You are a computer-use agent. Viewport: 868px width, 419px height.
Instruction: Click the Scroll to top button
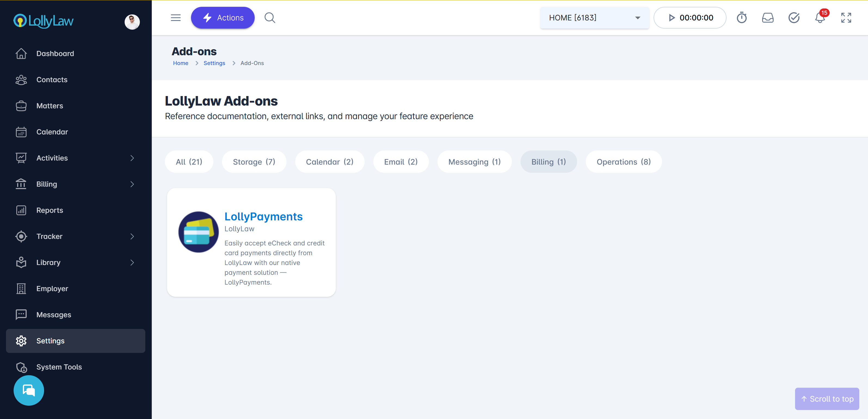point(827,399)
